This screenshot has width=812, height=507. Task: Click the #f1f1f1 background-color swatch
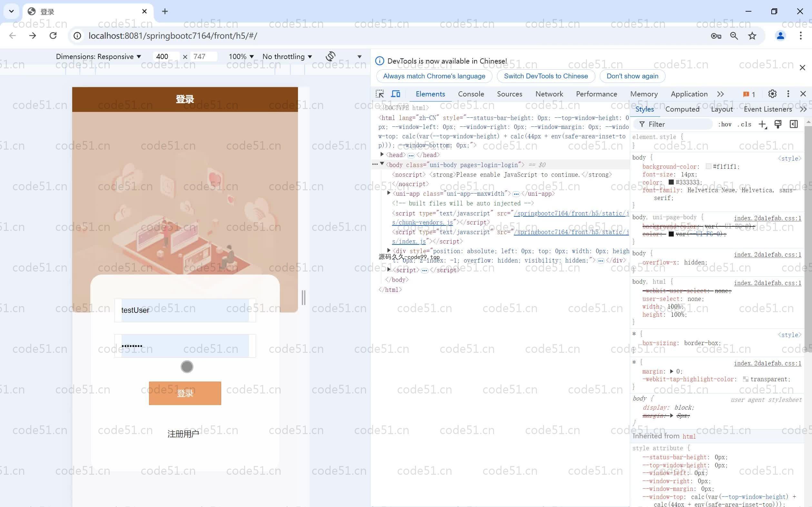pos(708,167)
